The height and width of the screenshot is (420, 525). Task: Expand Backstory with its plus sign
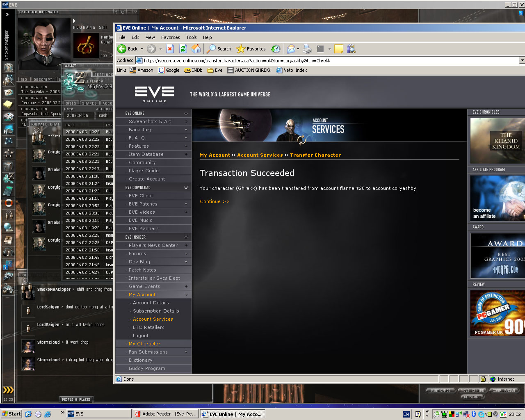186,130
